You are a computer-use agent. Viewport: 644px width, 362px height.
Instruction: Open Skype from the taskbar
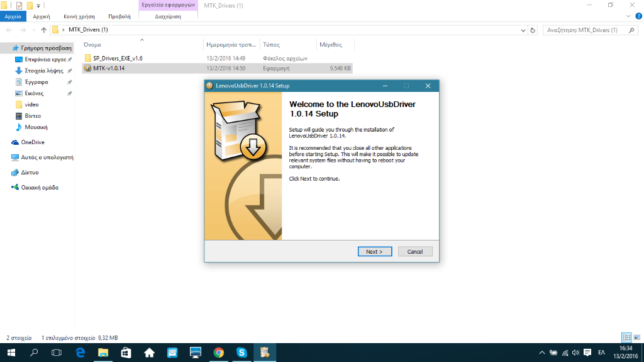coord(241,353)
